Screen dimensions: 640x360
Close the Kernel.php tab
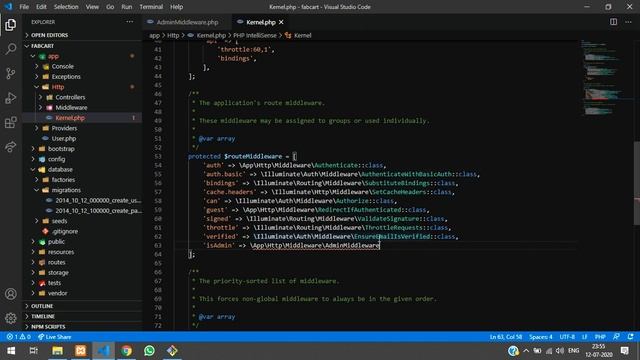pos(281,22)
